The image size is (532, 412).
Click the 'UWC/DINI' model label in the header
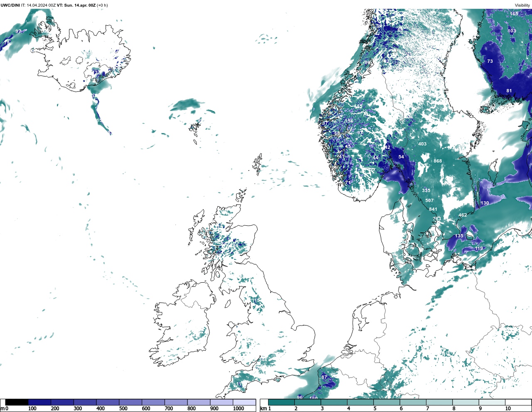[10, 5]
